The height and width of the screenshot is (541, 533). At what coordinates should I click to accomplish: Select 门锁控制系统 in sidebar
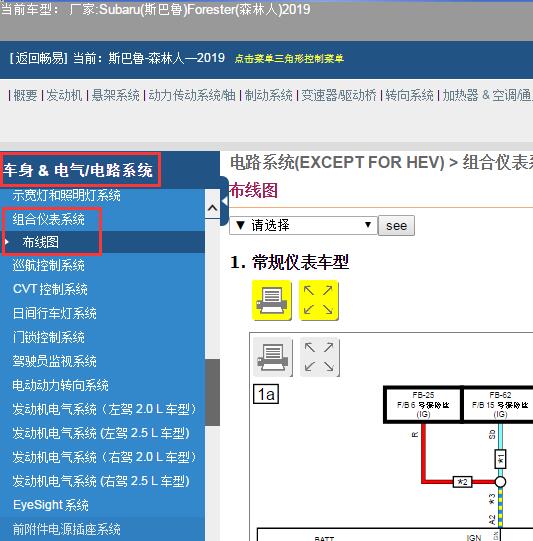(49, 337)
